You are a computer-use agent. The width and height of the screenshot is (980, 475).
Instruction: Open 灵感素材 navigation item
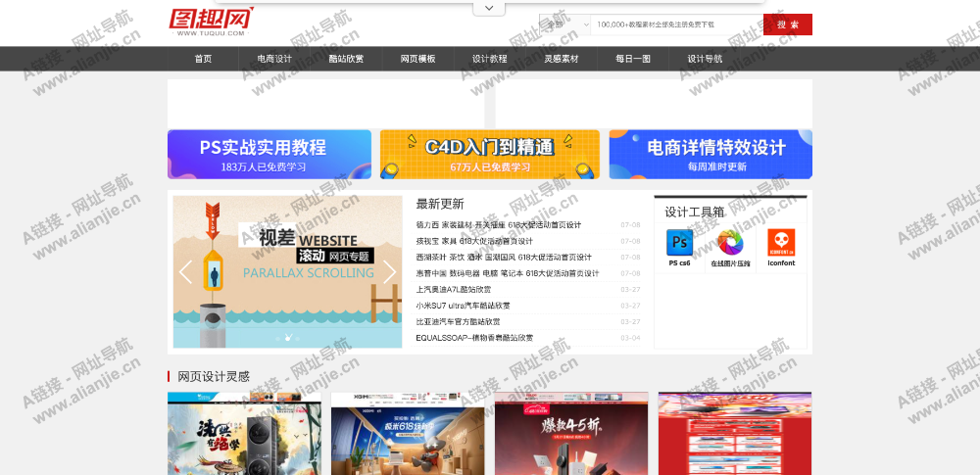click(x=562, y=59)
